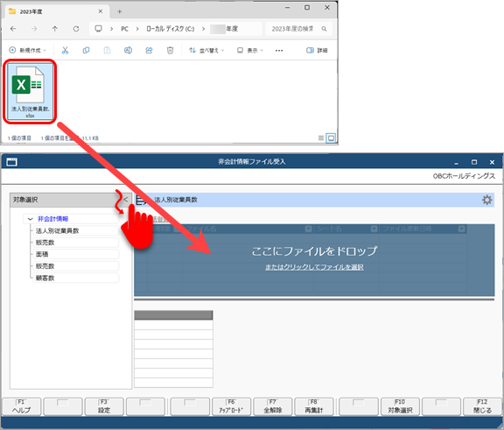Click the F10 対象選択 button

(400, 406)
